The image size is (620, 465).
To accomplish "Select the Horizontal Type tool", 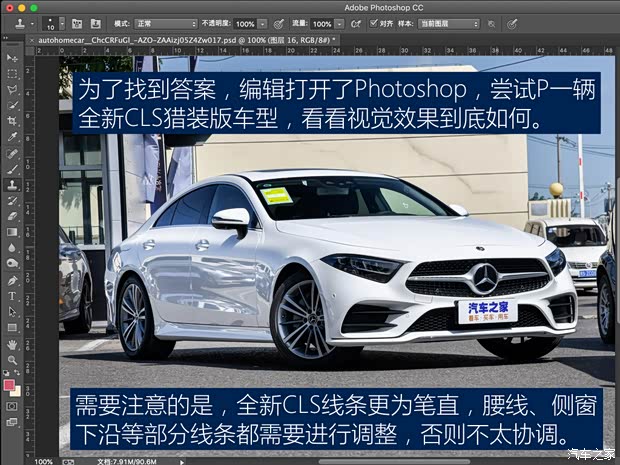I will coord(12,296).
